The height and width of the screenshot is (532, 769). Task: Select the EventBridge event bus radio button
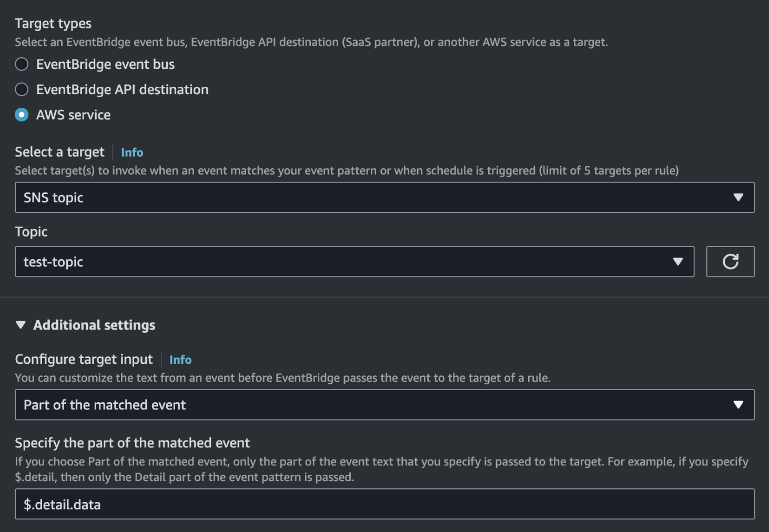(x=22, y=64)
